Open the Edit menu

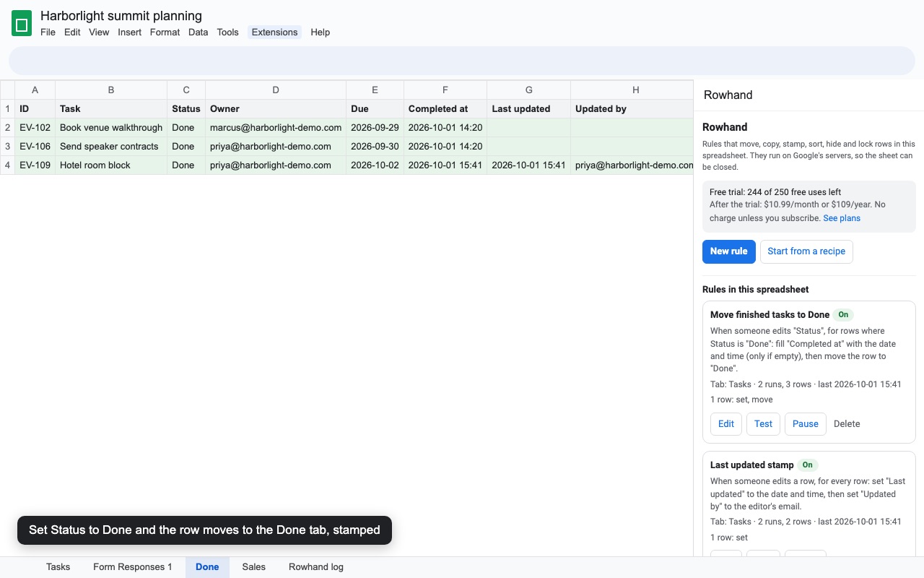(72, 32)
